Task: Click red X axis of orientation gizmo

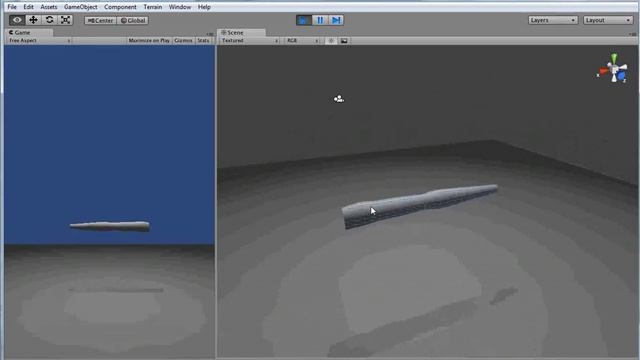Action: click(603, 72)
